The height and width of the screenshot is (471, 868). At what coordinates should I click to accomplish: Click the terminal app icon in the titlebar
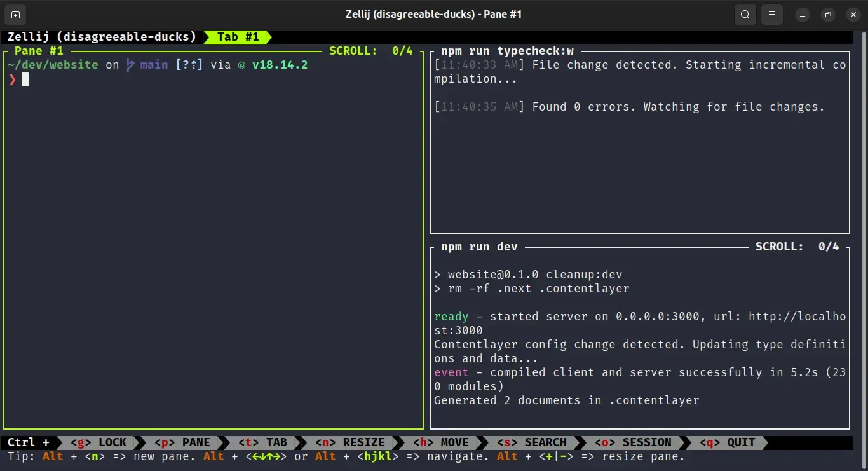15,14
